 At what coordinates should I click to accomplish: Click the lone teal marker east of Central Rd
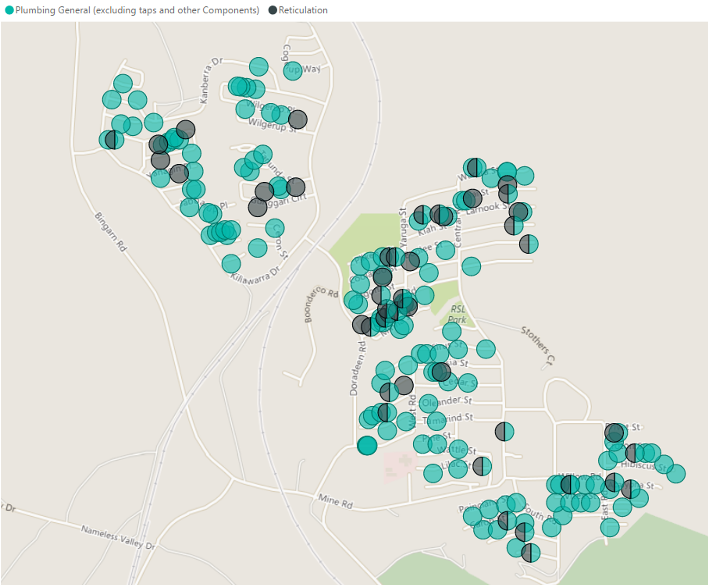coord(471,266)
